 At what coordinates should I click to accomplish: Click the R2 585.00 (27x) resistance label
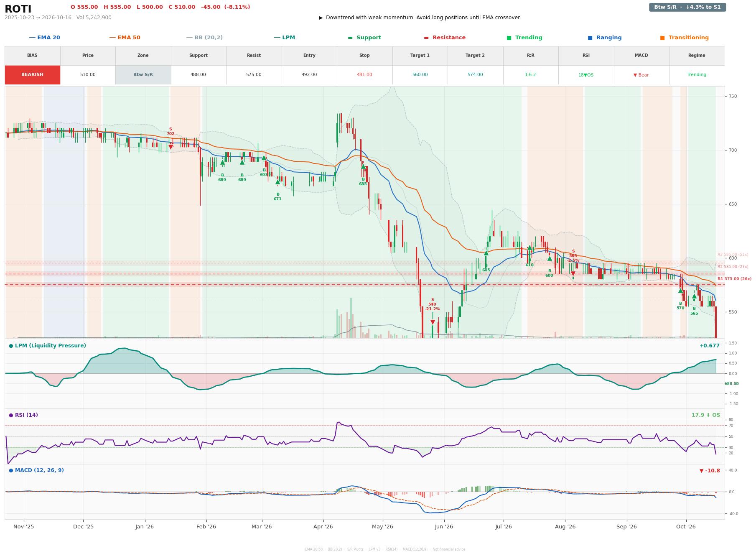733,267
